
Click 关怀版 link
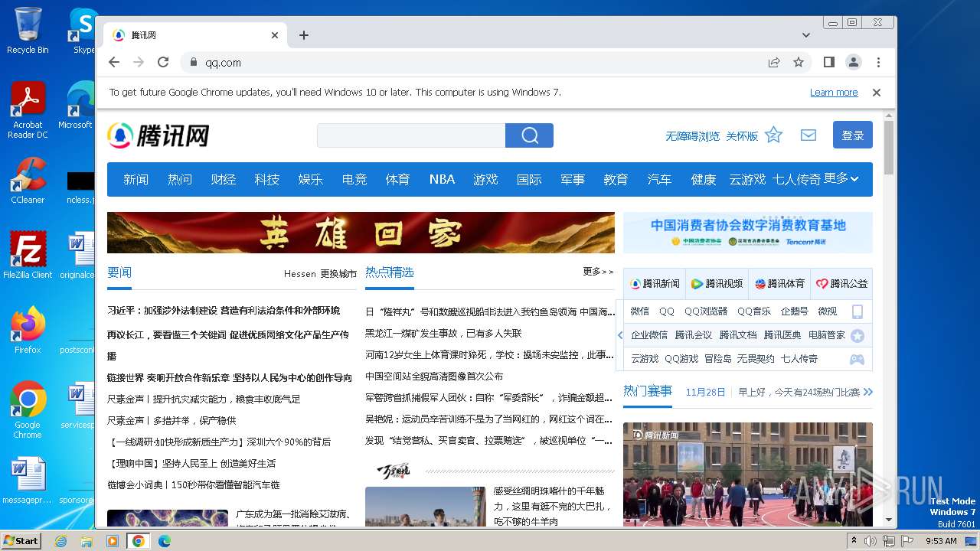(x=742, y=136)
